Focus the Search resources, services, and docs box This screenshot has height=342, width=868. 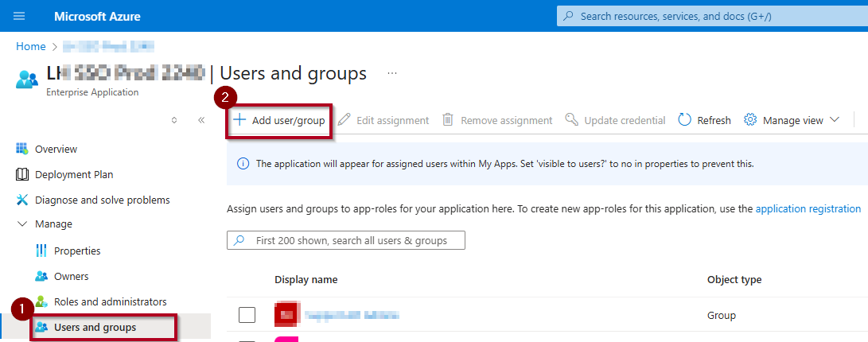point(712,17)
